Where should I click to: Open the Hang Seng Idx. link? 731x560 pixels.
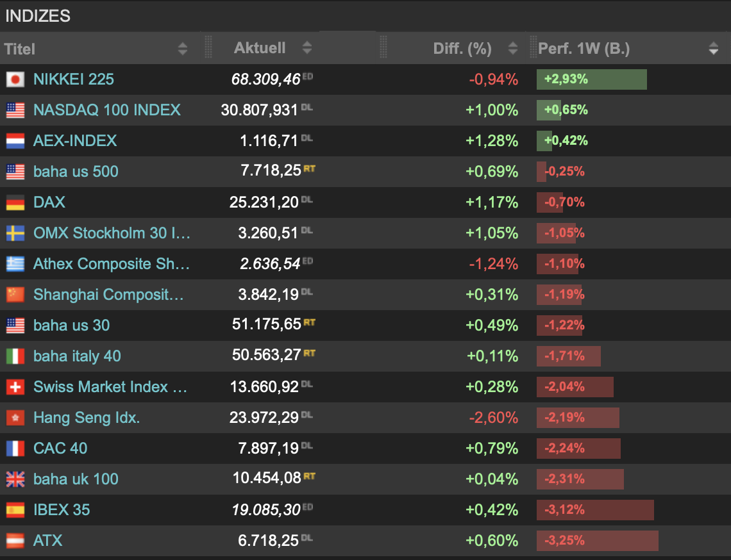pos(87,418)
